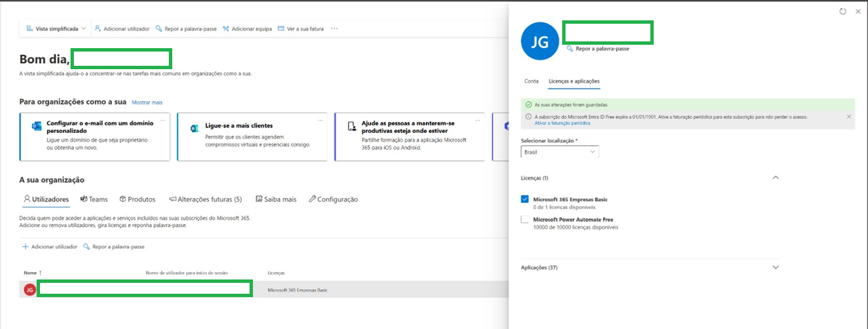The width and height of the screenshot is (868, 329).
Task: Collapse the Licenças (1) section
Action: tap(776, 178)
